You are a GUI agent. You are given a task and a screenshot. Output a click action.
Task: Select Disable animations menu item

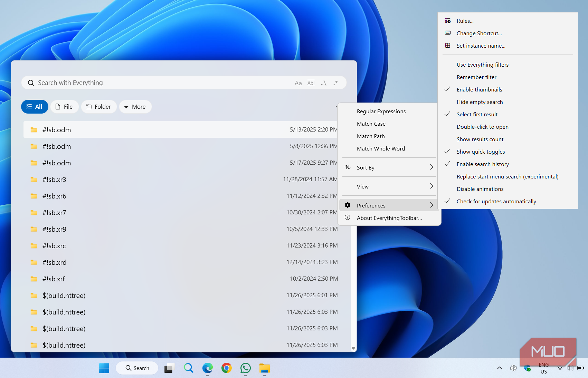pos(508,189)
